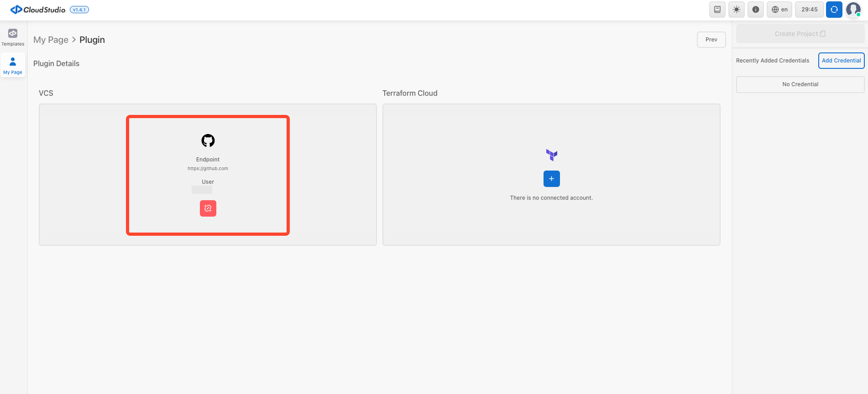The image size is (868, 394).
Task: Click the 29:45 session timer
Action: click(810, 10)
